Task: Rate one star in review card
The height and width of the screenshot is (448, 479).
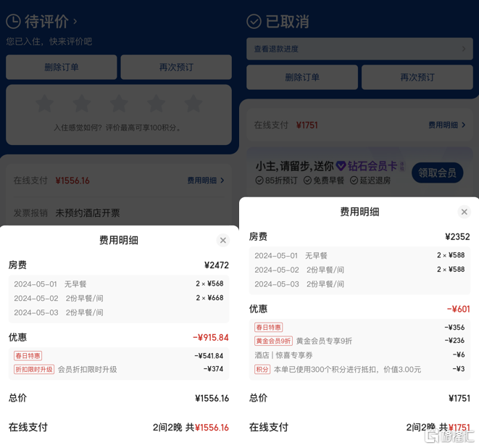Action: coord(45,104)
